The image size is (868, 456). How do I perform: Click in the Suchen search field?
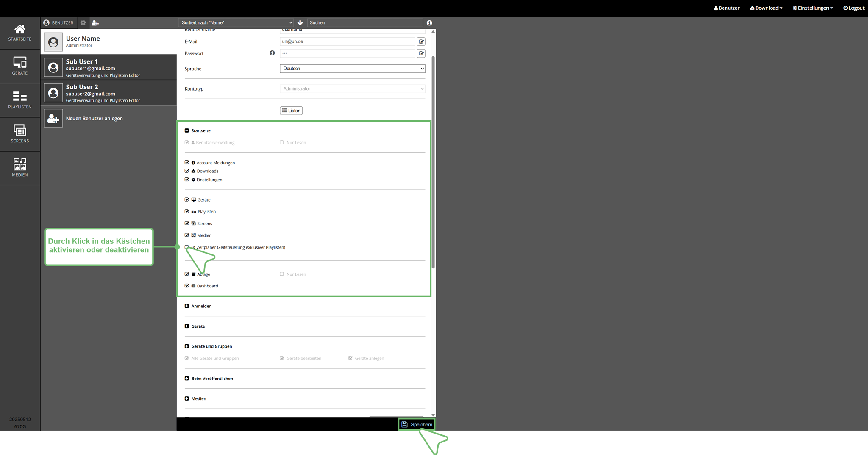pos(365,23)
